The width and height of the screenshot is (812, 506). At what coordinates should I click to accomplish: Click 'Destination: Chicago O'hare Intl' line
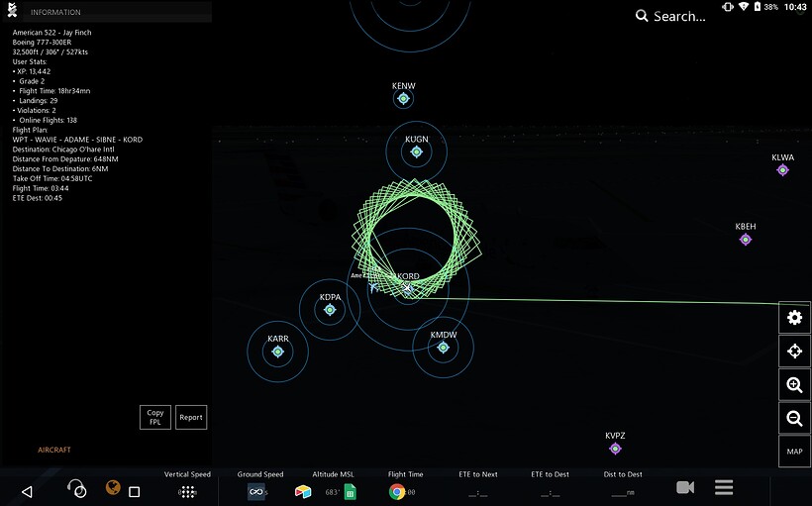[63, 150]
